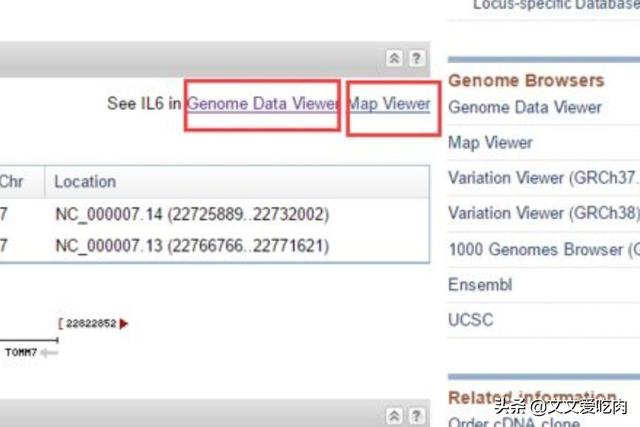The height and width of the screenshot is (427, 640).
Task: Click the red arrow beside 22822852
Action: click(x=124, y=324)
